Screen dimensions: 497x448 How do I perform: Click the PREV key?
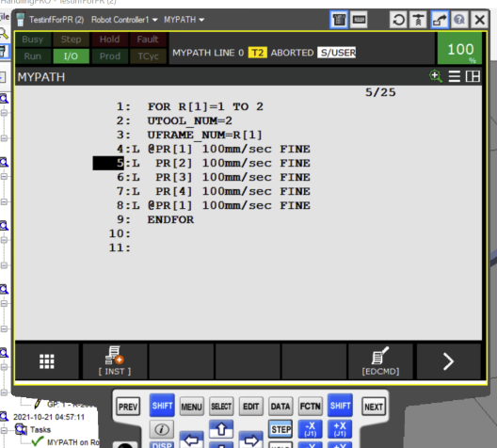coord(128,407)
